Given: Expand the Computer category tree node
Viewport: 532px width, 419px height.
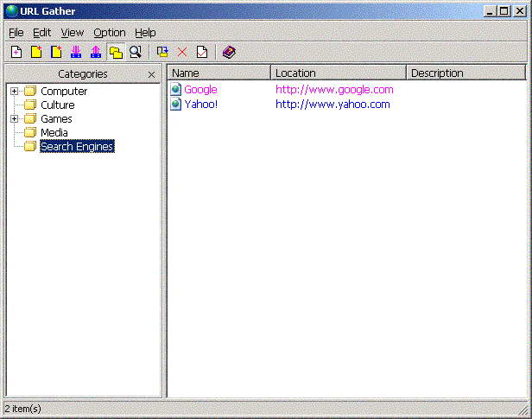Looking at the screenshot, I should click(x=15, y=92).
